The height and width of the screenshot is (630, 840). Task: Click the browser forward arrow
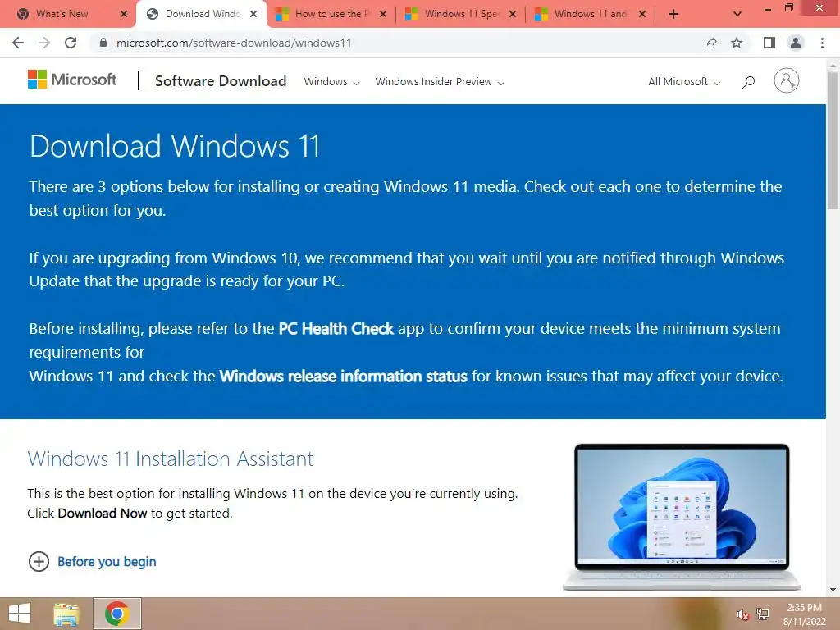(44, 43)
